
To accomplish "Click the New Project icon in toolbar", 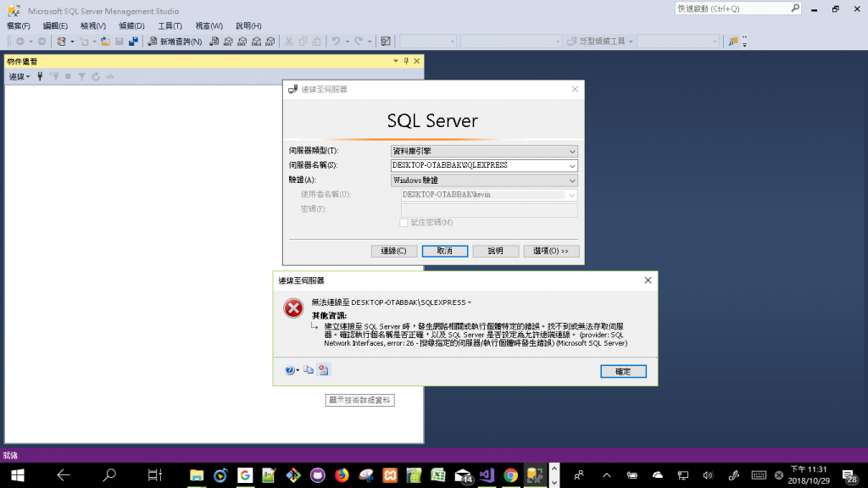I will point(61,42).
